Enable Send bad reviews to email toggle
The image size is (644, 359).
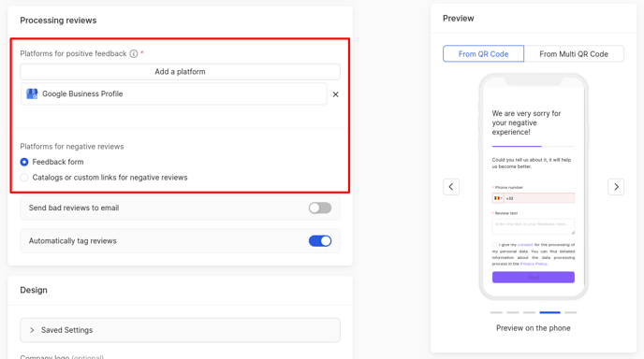tap(320, 208)
